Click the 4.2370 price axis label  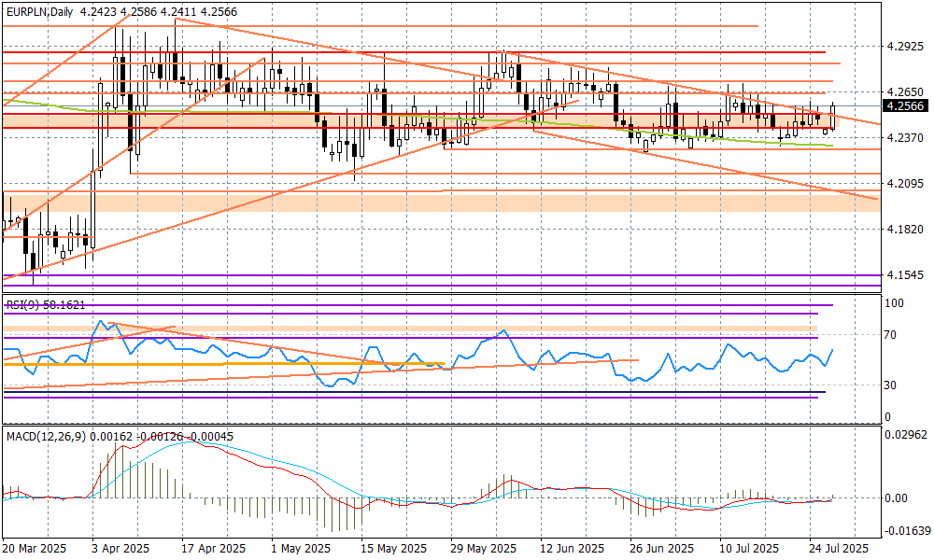point(905,137)
